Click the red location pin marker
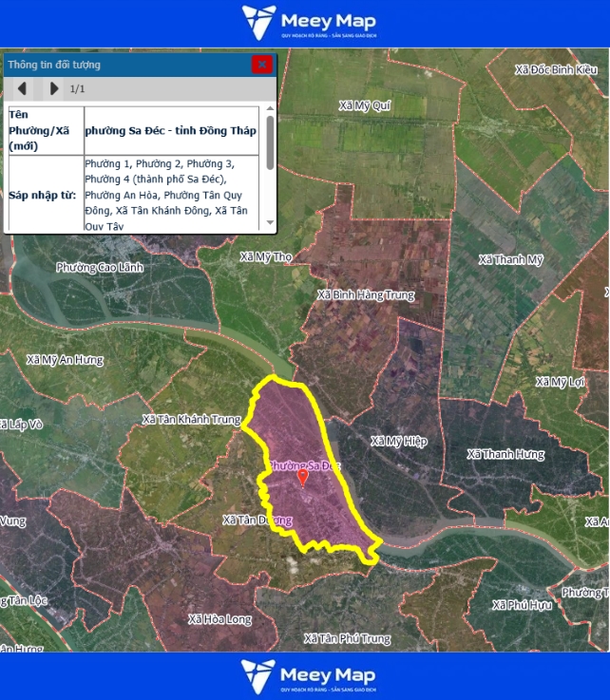This screenshot has height=700, width=610. pyautogui.click(x=303, y=477)
